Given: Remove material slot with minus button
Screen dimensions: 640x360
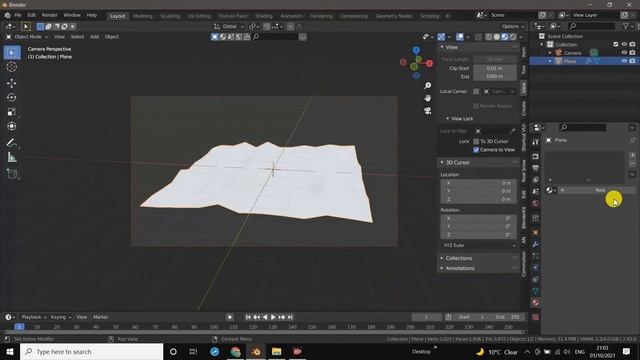Looking at the screenshot, I should click(632, 164).
